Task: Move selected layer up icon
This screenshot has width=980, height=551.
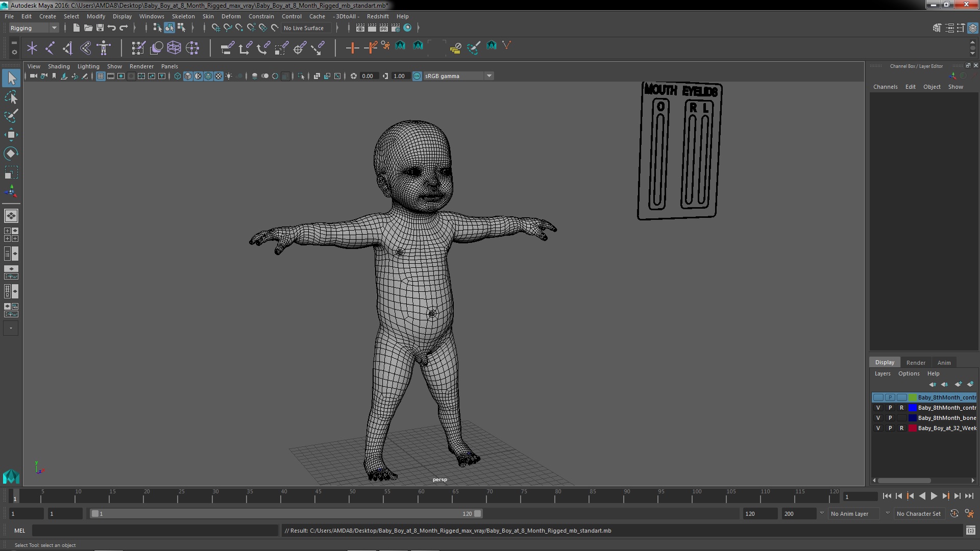Action: [933, 384]
